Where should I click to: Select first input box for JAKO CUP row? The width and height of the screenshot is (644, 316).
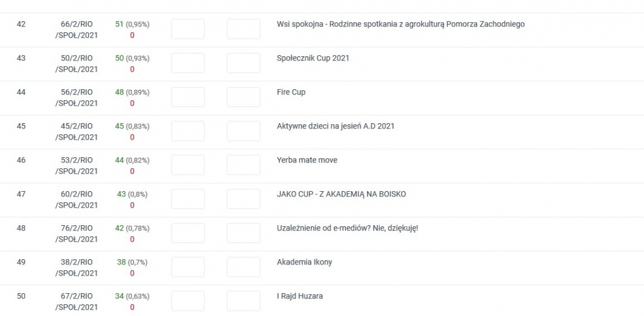[188, 199]
